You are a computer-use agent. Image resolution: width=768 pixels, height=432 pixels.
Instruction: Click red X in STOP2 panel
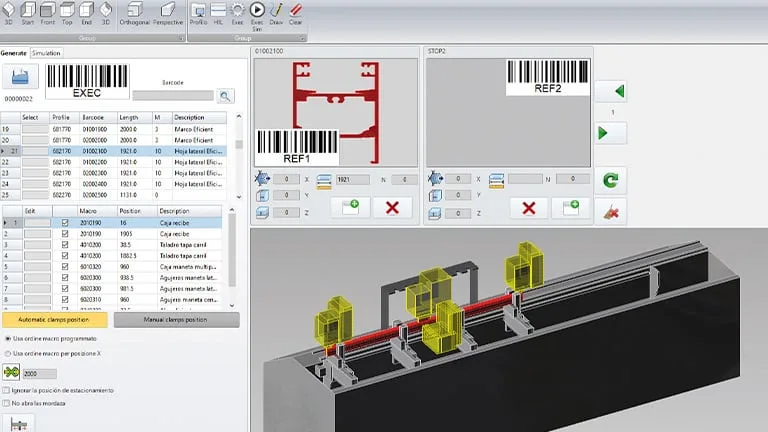click(528, 208)
